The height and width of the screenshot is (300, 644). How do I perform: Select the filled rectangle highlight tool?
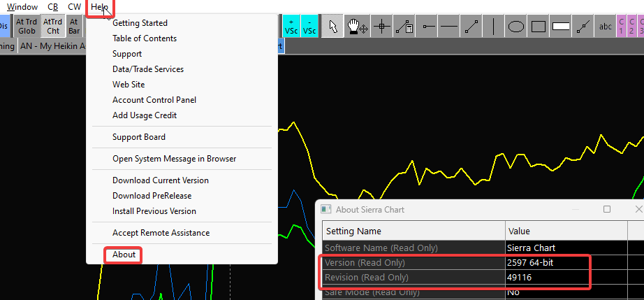[561, 27]
